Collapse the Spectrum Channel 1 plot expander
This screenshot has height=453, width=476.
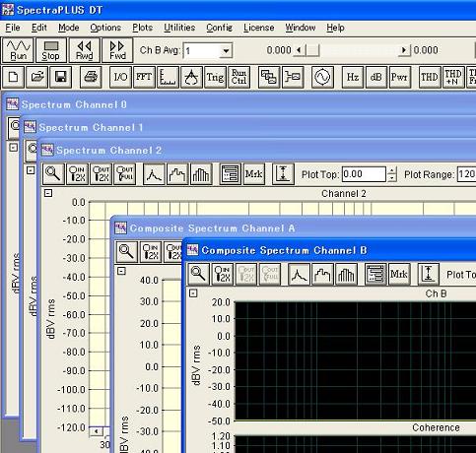point(31,170)
